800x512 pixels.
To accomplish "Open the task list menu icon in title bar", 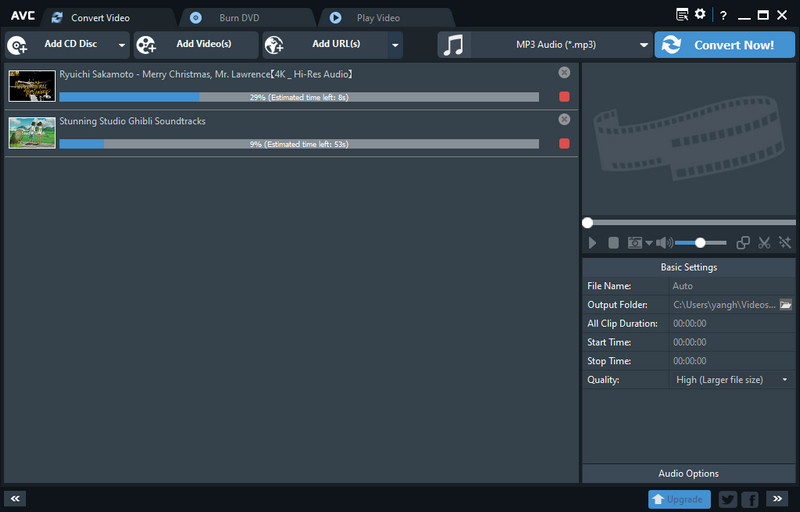I will 682,15.
